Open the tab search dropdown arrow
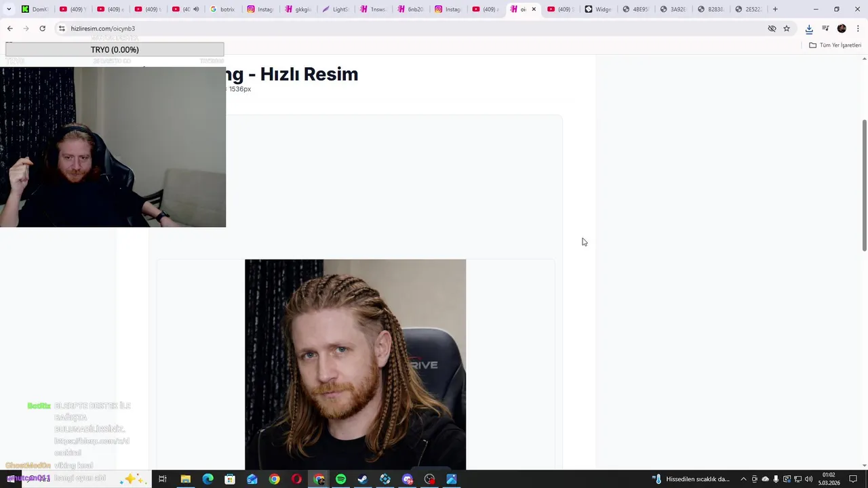Image resolution: width=868 pixels, height=488 pixels. pos(9,9)
